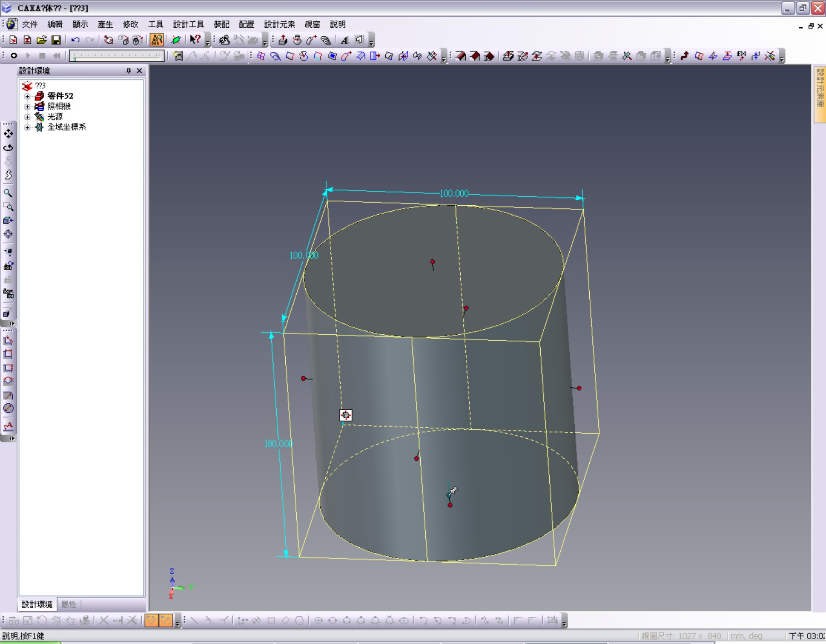Toggle the first orange snap button
This screenshot has width=826, height=644.
point(151,620)
